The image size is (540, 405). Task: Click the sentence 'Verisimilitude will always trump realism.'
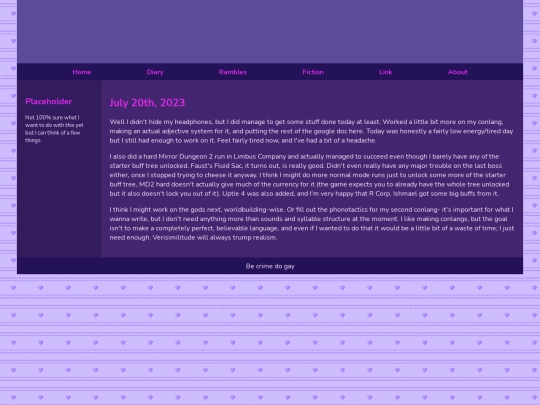coord(215,238)
